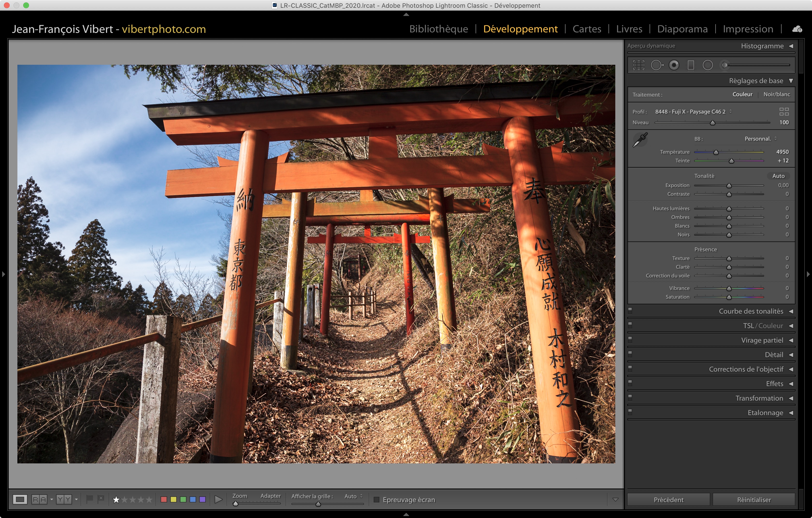
Task: Switch to the Bibliothèque module
Action: [x=438, y=29]
